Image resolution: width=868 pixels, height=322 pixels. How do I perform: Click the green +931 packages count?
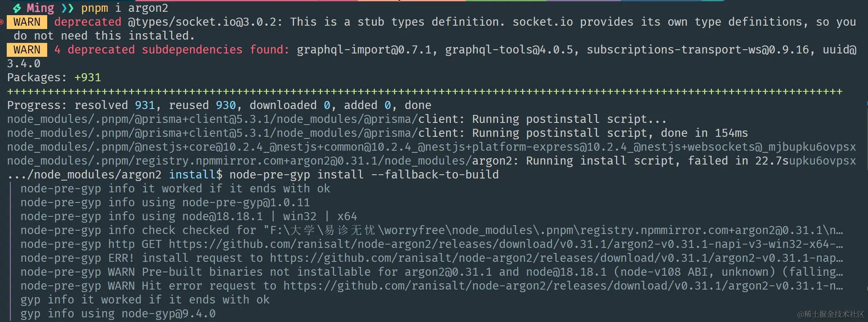[x=88, y=77]
